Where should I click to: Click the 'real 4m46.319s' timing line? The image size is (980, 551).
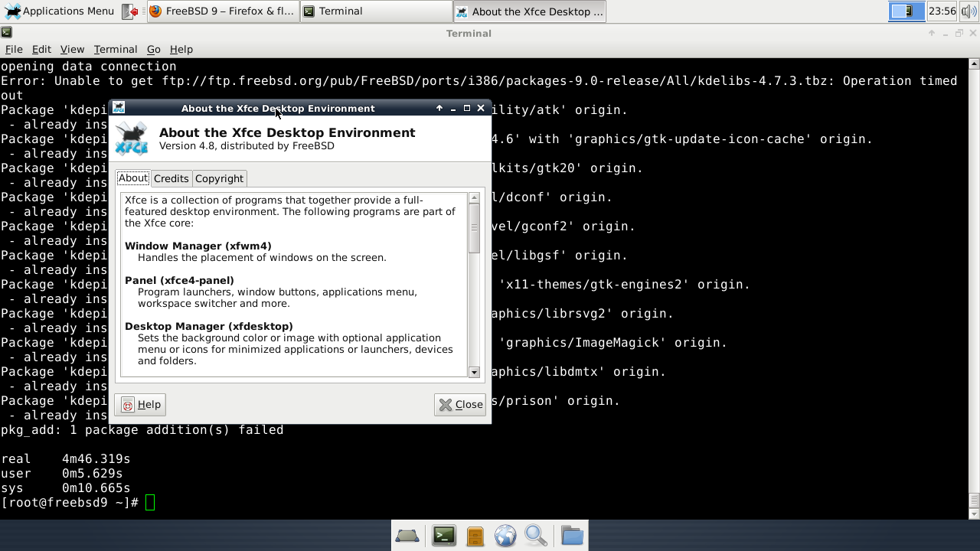66,459
